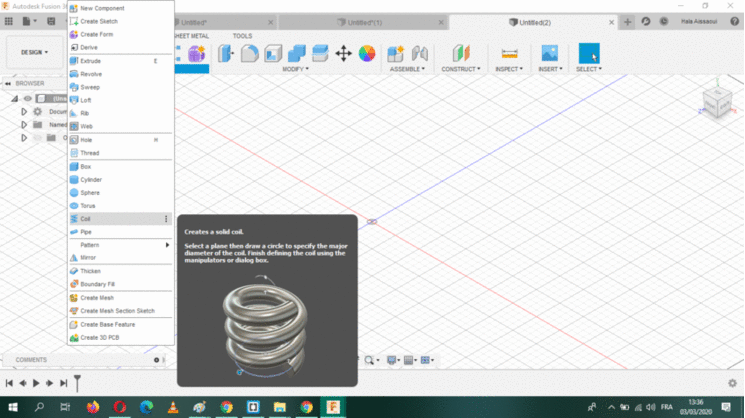Viewport: 745px width, 418px height.
Task: Jump to timeline end
Action: tap(63, 383)
